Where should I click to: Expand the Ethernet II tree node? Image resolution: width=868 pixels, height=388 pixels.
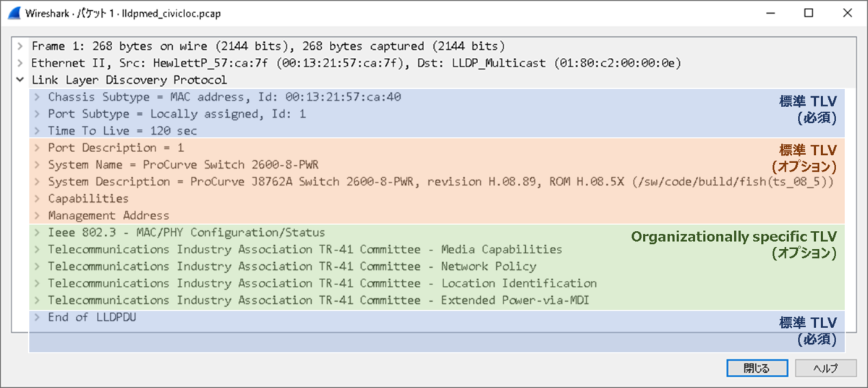point(20,63)
